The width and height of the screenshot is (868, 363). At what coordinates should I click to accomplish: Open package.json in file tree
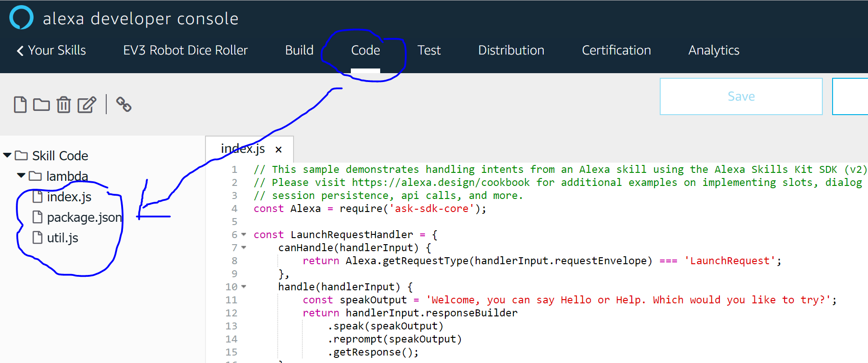(x=84, y=218)
